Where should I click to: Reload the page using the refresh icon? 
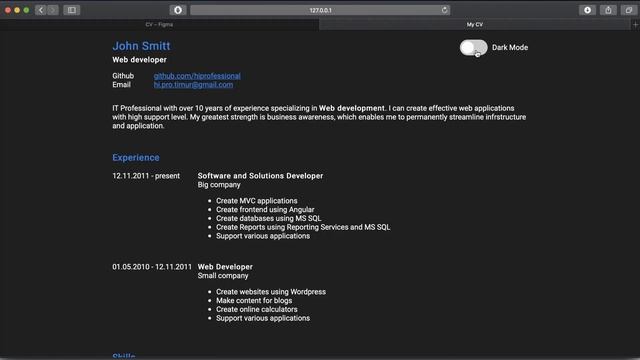444,10
